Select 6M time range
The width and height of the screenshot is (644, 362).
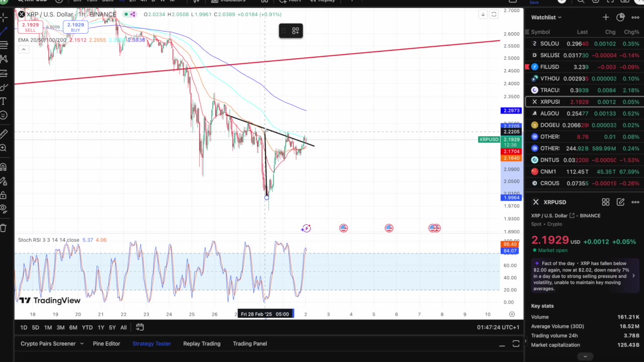click(x=73, y=327)
